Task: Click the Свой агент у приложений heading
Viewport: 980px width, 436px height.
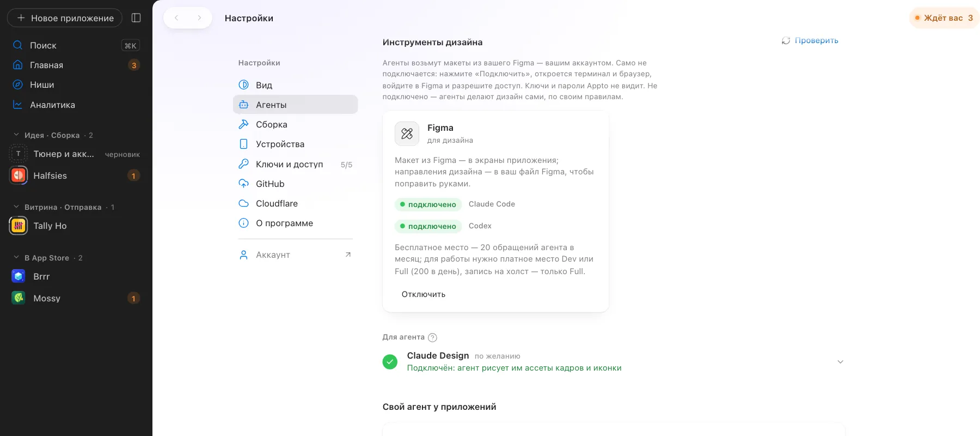Action: point(439,407)
